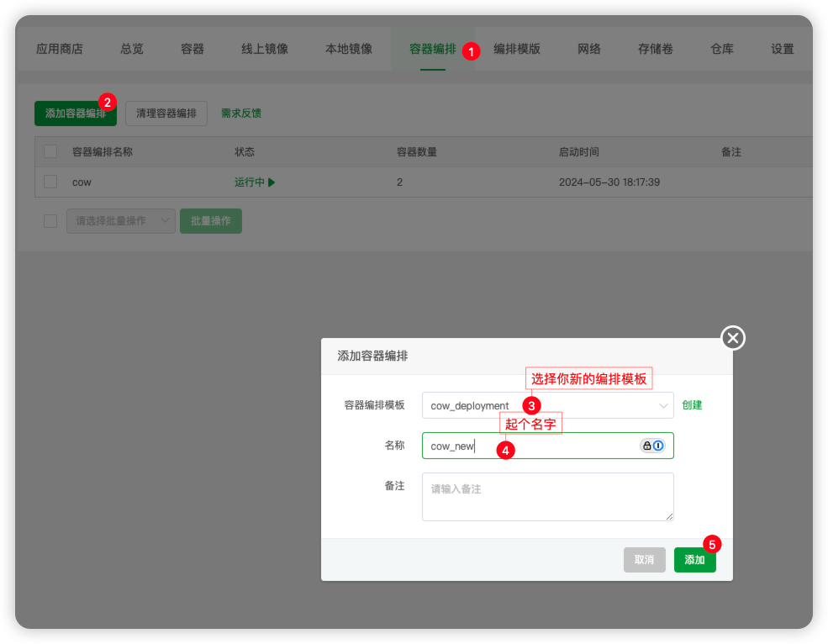Image resolution: width=828 pixels, height=644 pixels.
Task: Click the 清理容器编排 button
Action: click(166, 113)
